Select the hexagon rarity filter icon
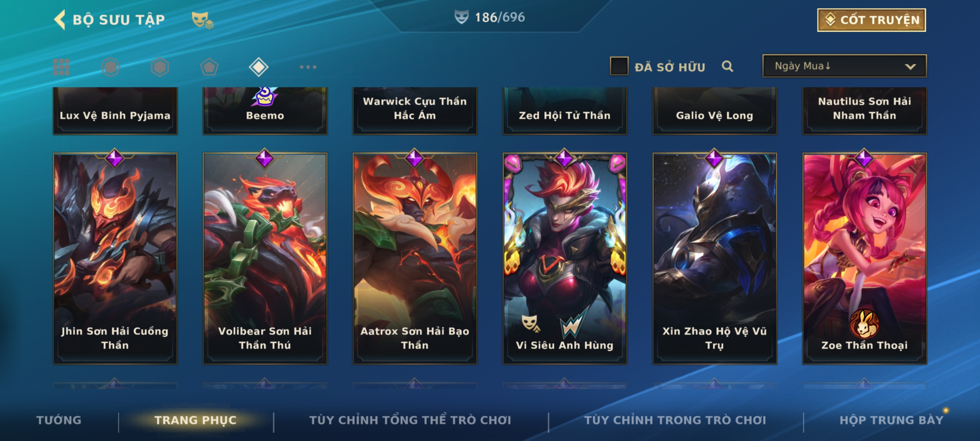The width and height of the screenshot is (980, 441). tap(160, 67)
